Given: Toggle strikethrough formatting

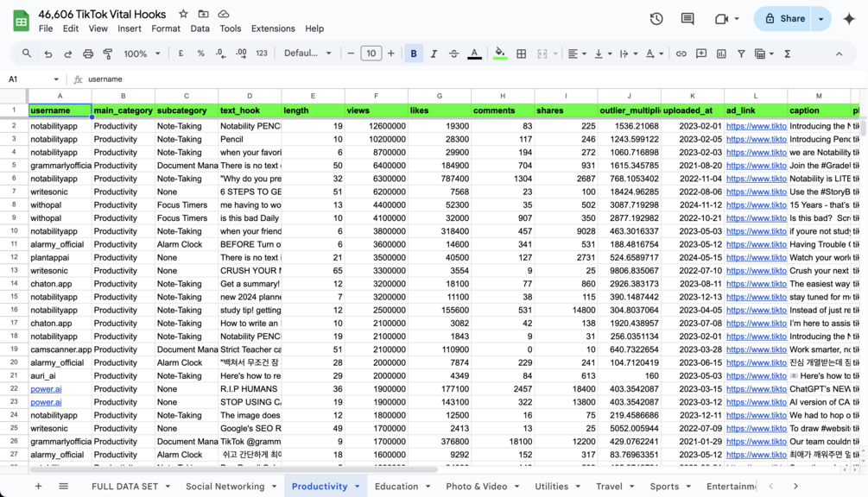Looking at the screenshot, I should click(453, 53).
